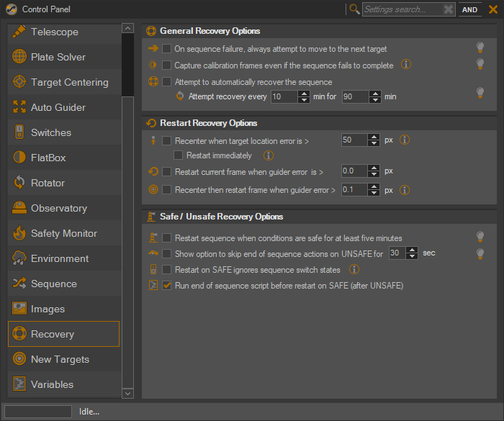Increase the recovery duration 90 min value
Viewport: 504px width, 421px height.
pyautogui.click(x=375, y=94)
